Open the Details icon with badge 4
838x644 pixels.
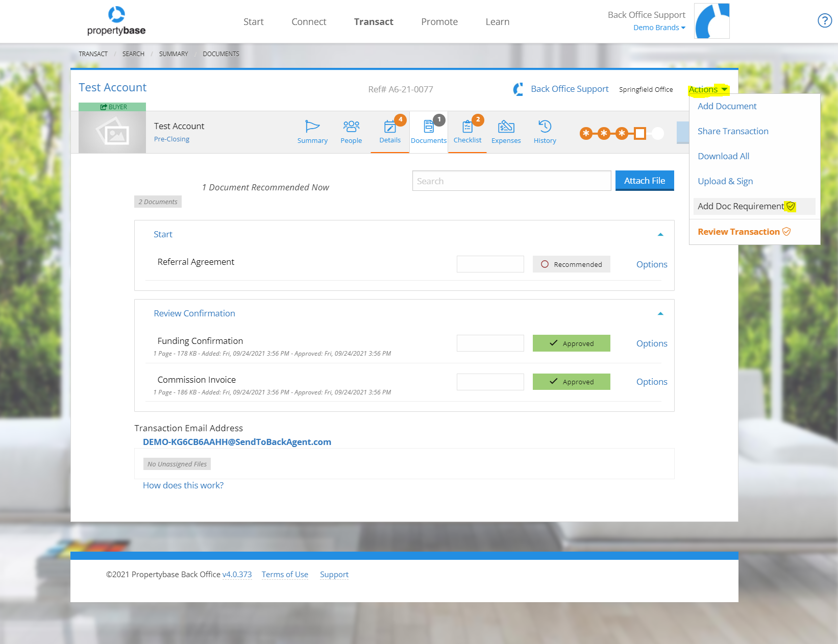click(x=390, y=131)
